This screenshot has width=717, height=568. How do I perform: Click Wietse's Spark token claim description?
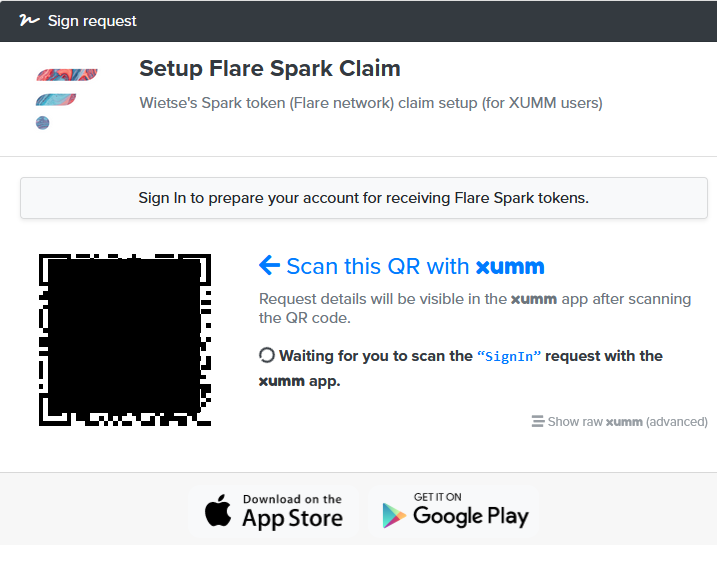click(x=371, y=103)
